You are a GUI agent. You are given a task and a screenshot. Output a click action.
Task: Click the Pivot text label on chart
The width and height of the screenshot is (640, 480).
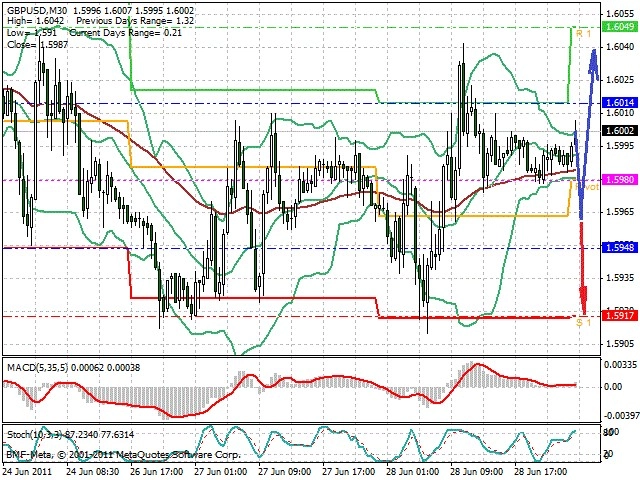(x=587, y=187)
